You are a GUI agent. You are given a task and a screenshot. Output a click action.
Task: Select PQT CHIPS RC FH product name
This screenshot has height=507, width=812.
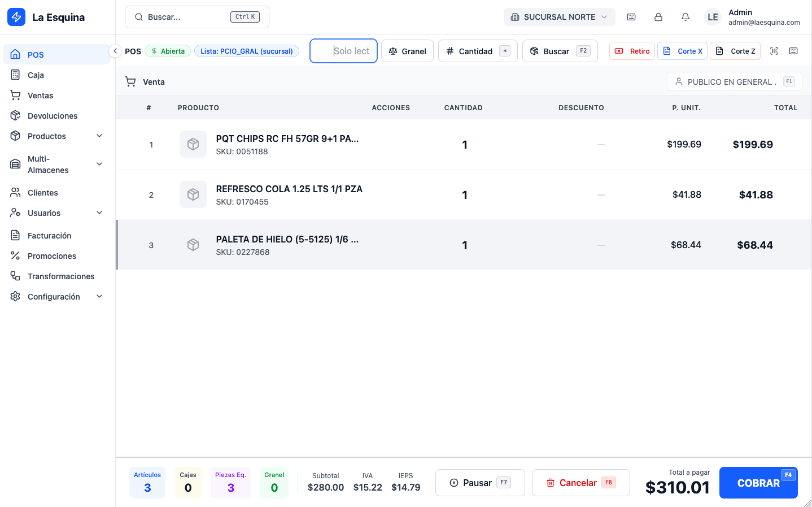tap(287, 138)
